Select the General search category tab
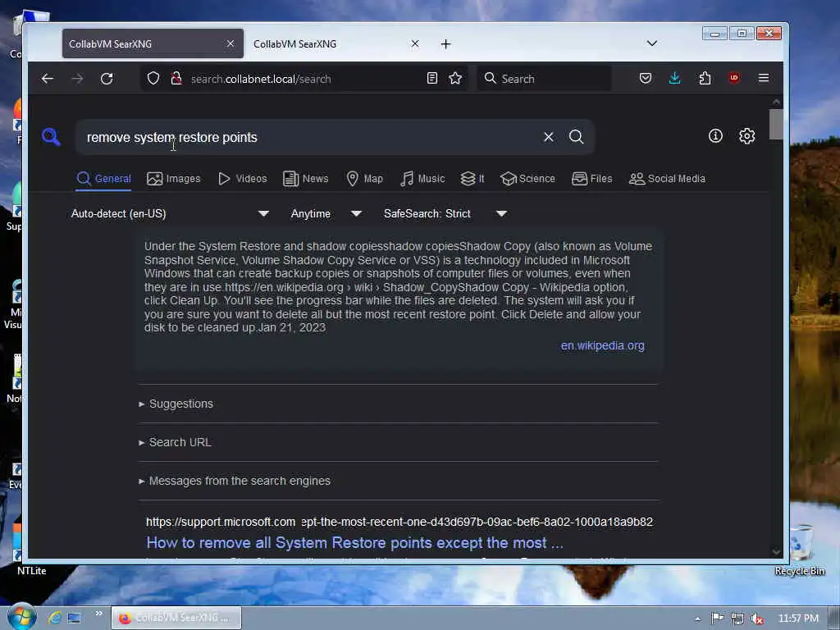 tap(104, 178)
